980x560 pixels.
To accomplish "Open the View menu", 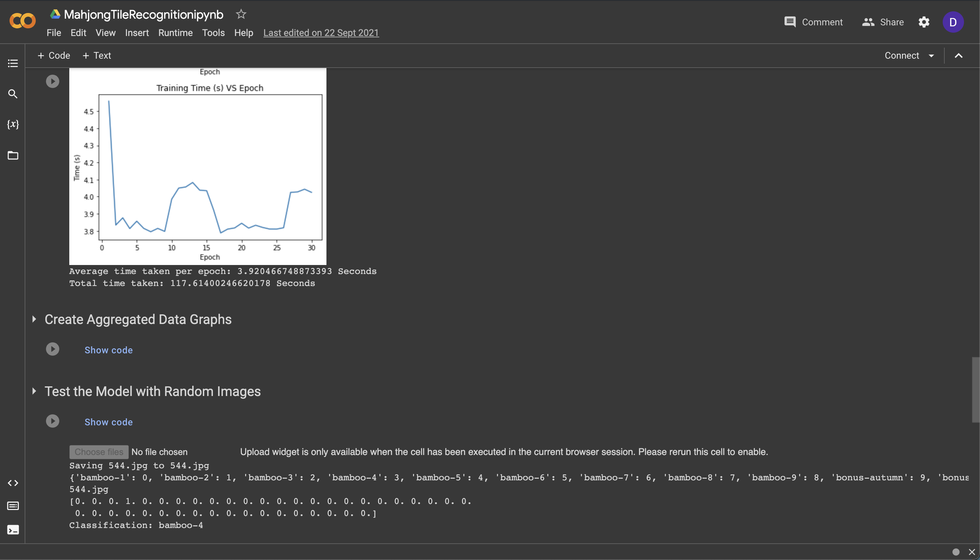I will (105, 33).
